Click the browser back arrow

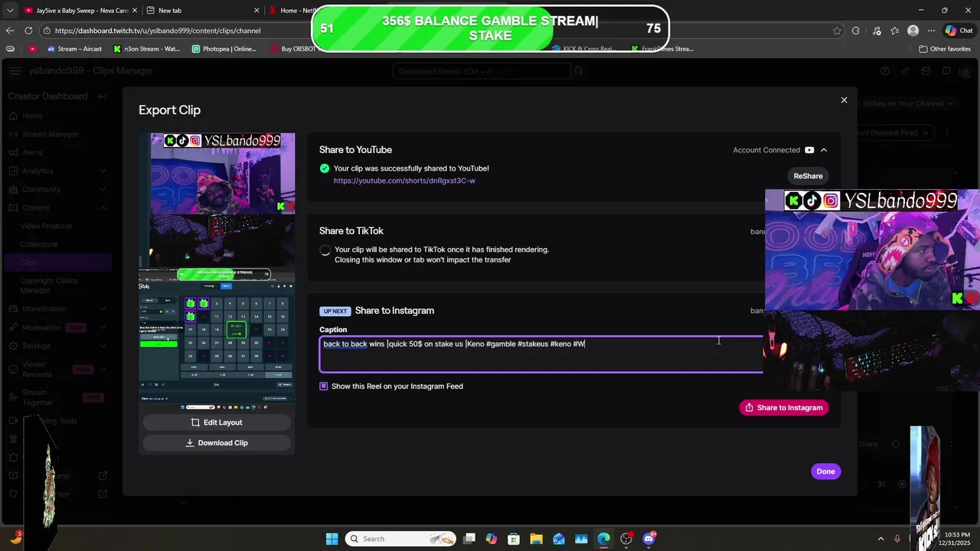tap(10, 31)
